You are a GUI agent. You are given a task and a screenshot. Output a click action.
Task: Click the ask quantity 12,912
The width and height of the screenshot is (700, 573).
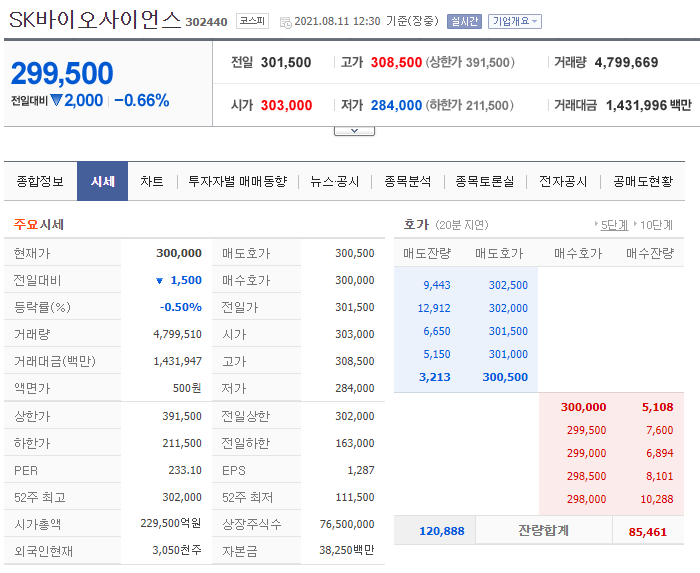pos(434,308)
